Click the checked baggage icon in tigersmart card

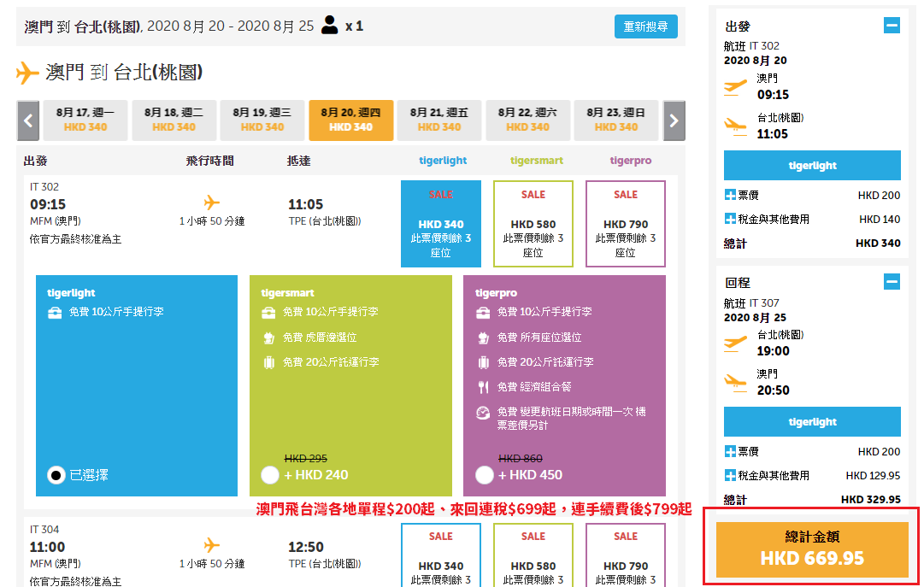[x=268, y=362]
